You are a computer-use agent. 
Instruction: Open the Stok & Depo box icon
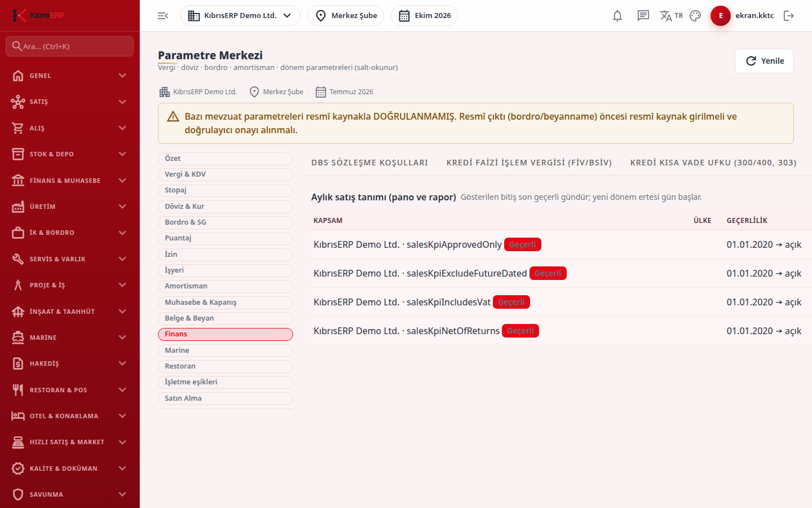point(18,154)
